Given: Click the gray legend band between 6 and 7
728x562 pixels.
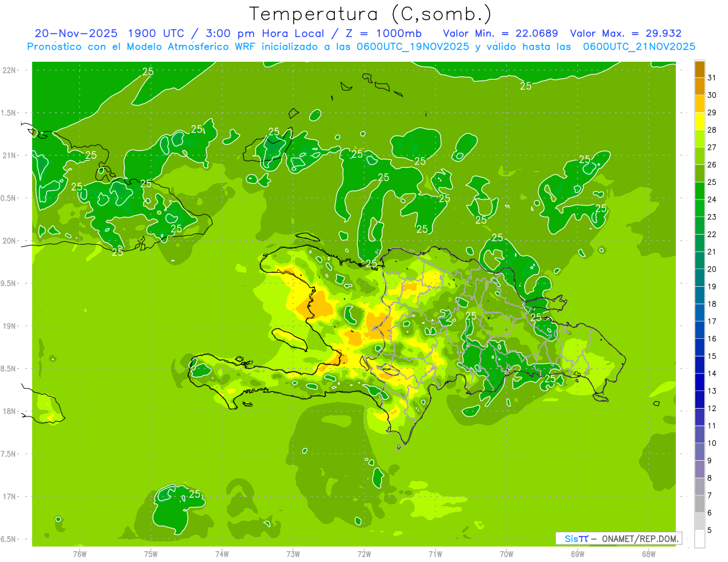Looking at the screenshot, I should 699,504.
